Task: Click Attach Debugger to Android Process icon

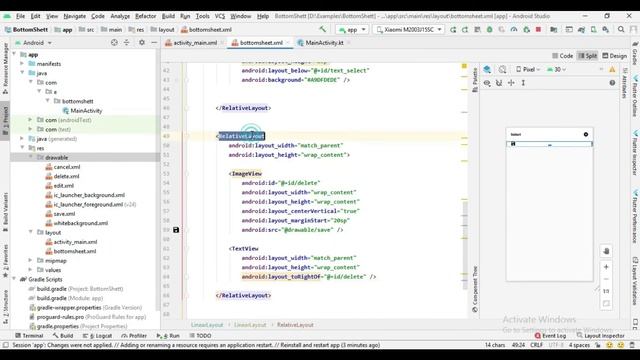Action: 526,29
